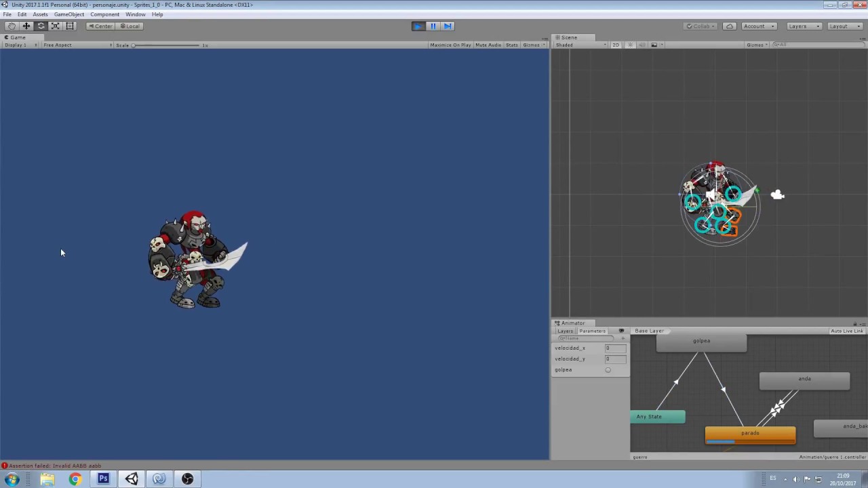The height and width of the screenshot is (488, 868).
Task: Select the Scale tool
Action: (56, 26)
